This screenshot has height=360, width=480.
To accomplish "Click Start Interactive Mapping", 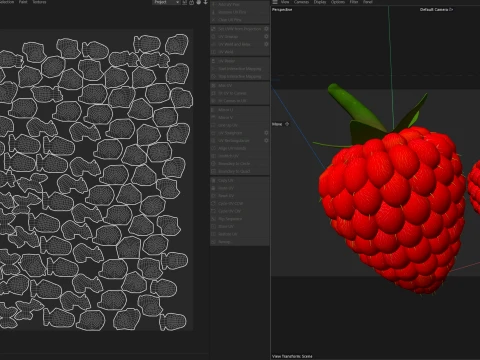I will tap(239, 69).
